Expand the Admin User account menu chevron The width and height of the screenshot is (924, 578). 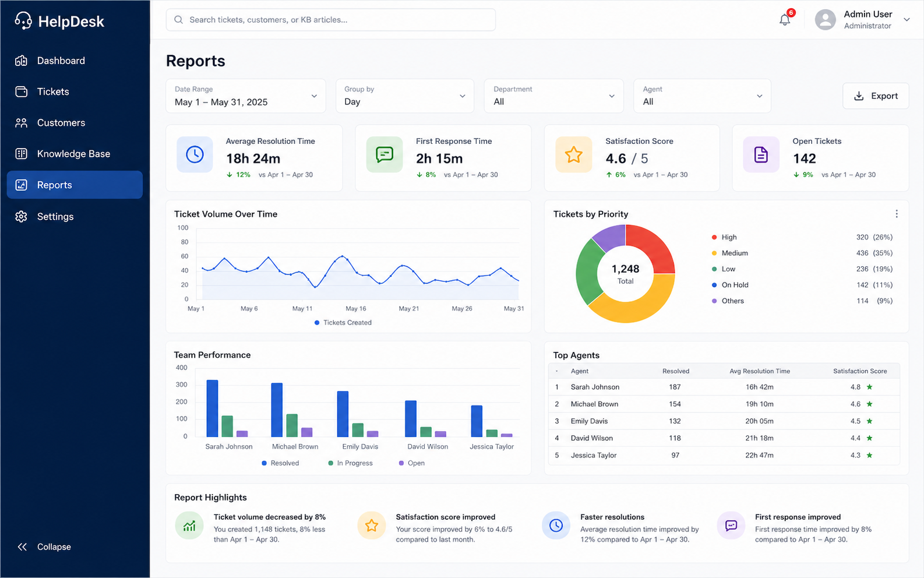click(x=907, y=20)
